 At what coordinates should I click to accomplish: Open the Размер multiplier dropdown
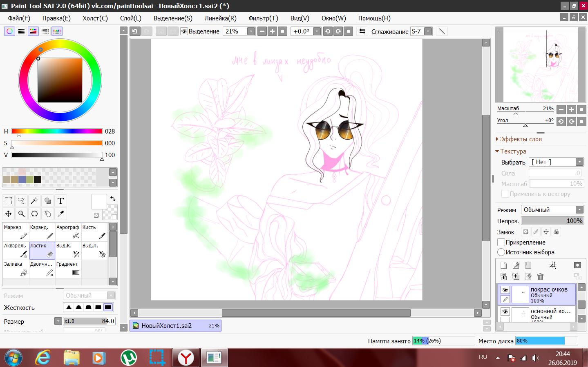[x=58, y=321]
